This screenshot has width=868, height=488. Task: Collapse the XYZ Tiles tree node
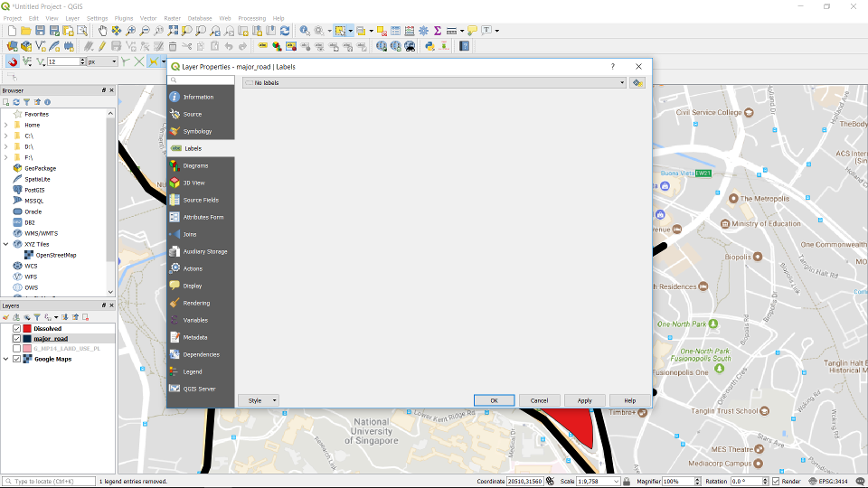tap(6, 244)
